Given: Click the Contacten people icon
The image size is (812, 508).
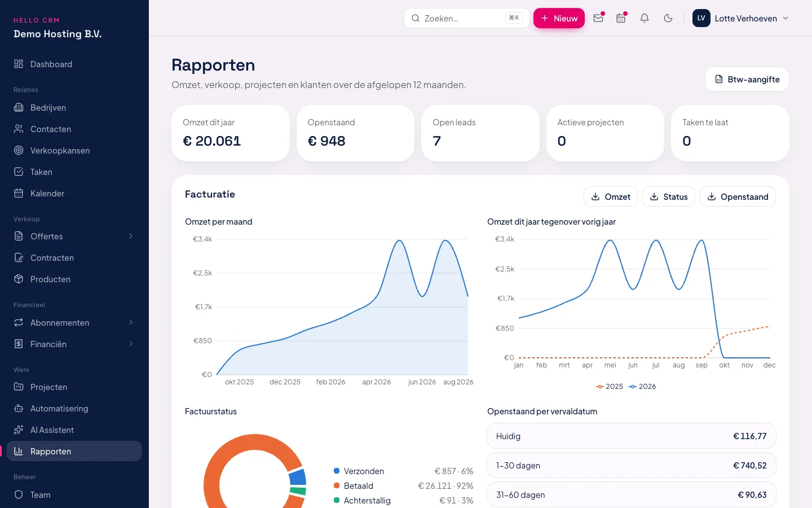Looking at the screenshot, I should 19,129.
